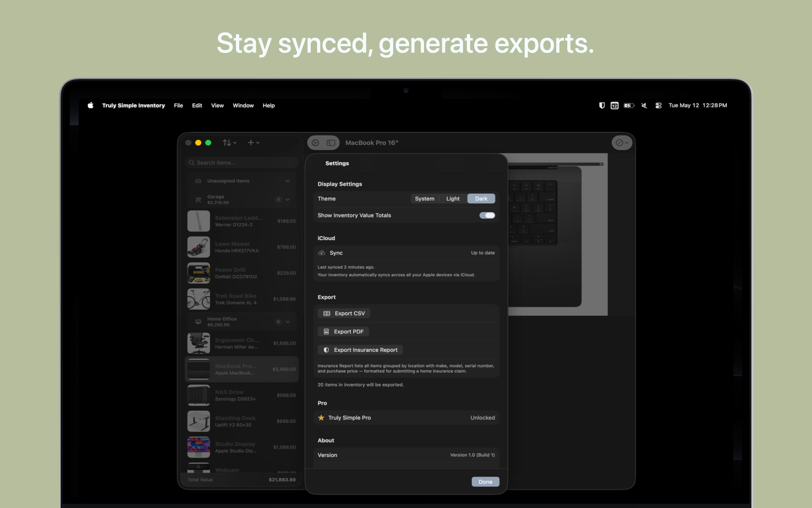
Task: Open Control Center from menu bar
Action: click(658, 106)
